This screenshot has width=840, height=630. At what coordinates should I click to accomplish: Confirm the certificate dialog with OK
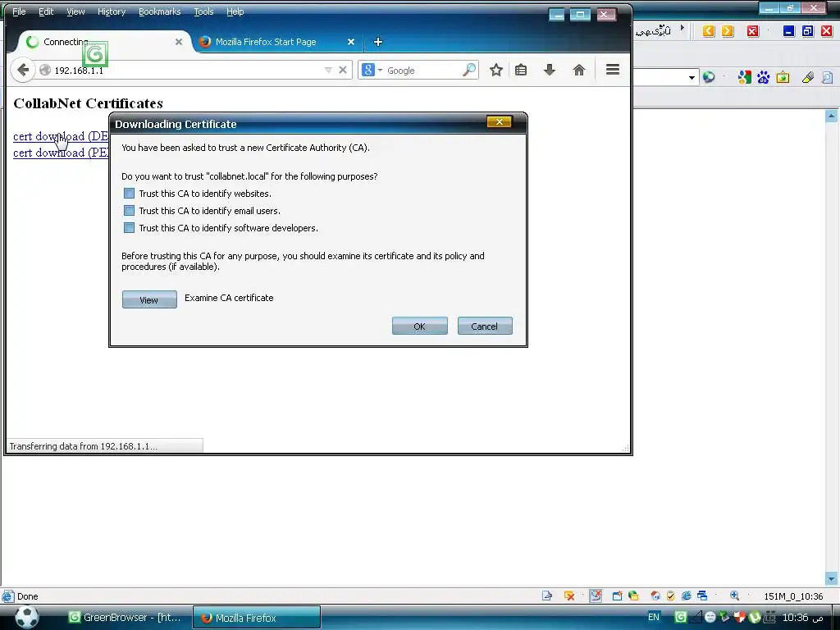[420, 326]
